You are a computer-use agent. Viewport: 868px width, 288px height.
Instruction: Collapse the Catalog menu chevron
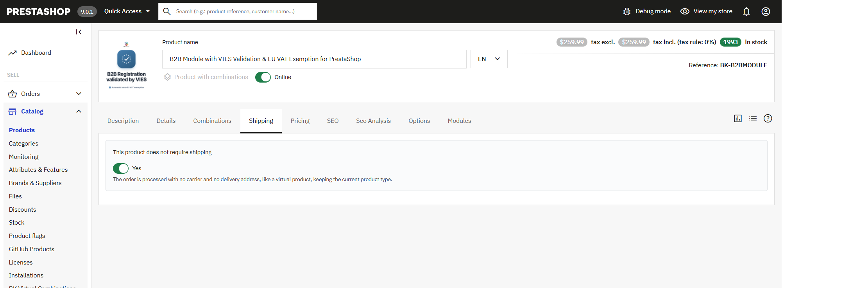click(x=79, y=112)
